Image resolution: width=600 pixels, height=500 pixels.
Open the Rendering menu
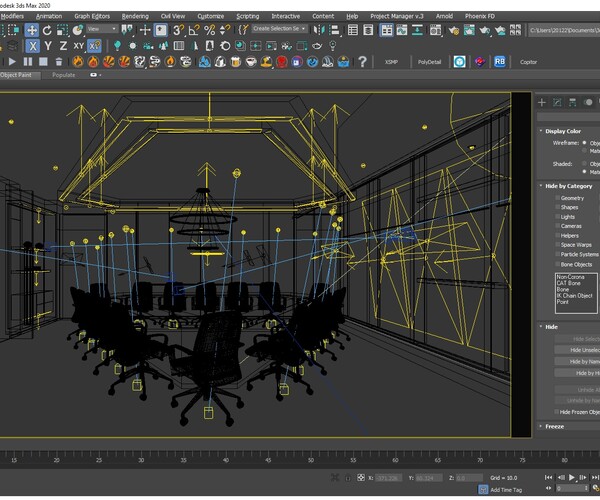[x=134, y=16]
